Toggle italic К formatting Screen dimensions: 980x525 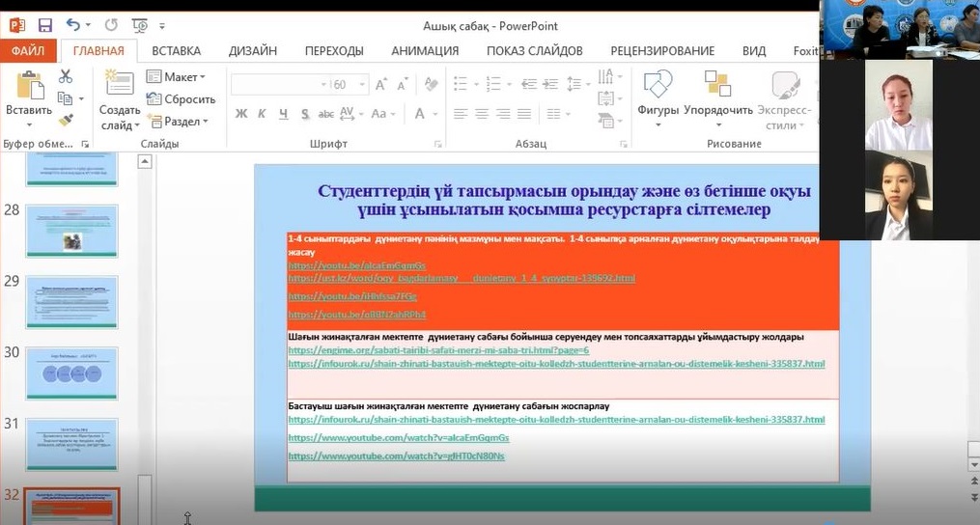[x=263, y=114]
